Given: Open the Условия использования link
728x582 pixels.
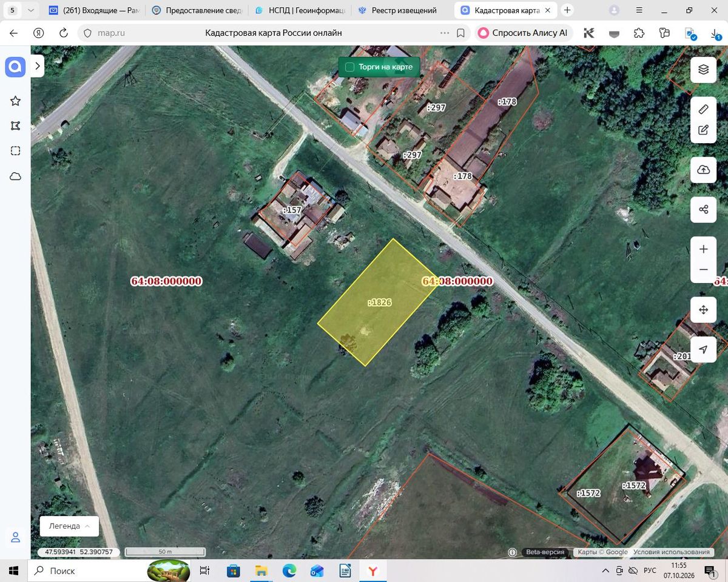Looking at the screenshot, I should [x=672, y=552].
